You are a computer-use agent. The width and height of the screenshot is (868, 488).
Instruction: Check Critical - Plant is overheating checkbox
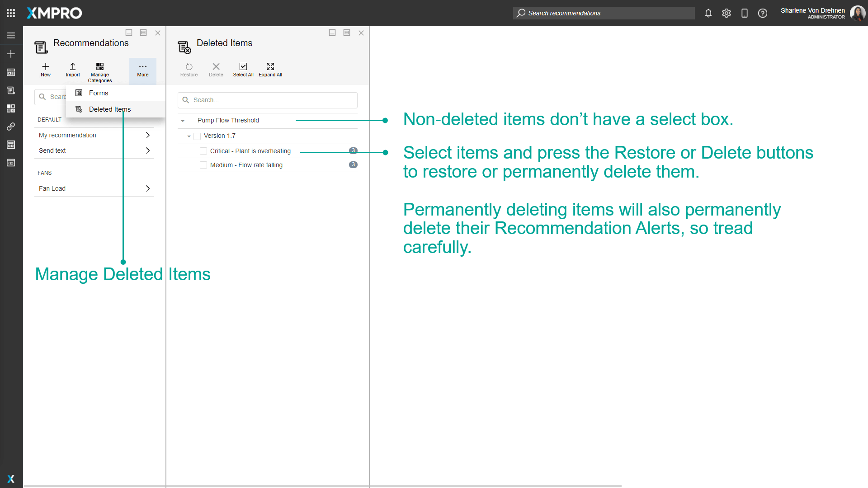click(203, 151)
